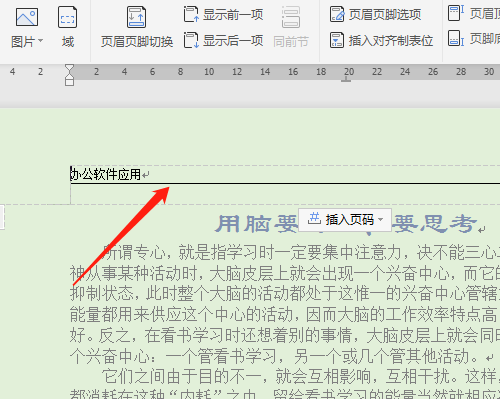Click 插入对齐制表位
Viewport: 500px width, 399px height.
pos(382,40)
